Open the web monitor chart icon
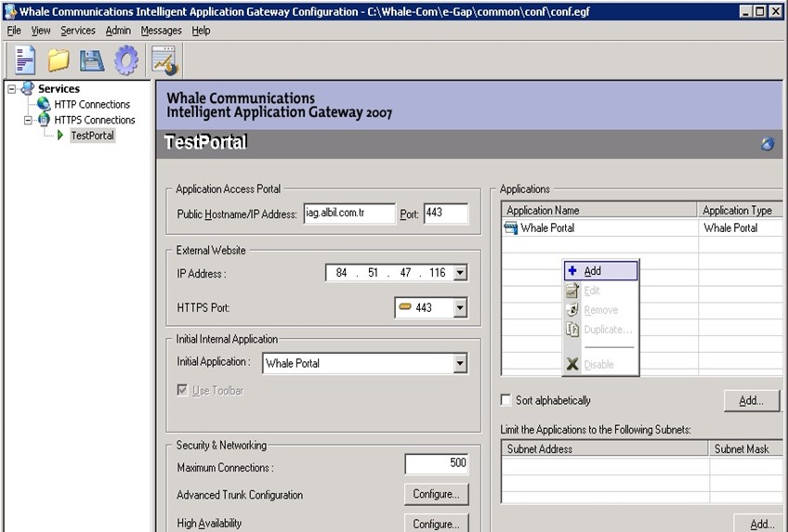788x532 pixels. 164,60
